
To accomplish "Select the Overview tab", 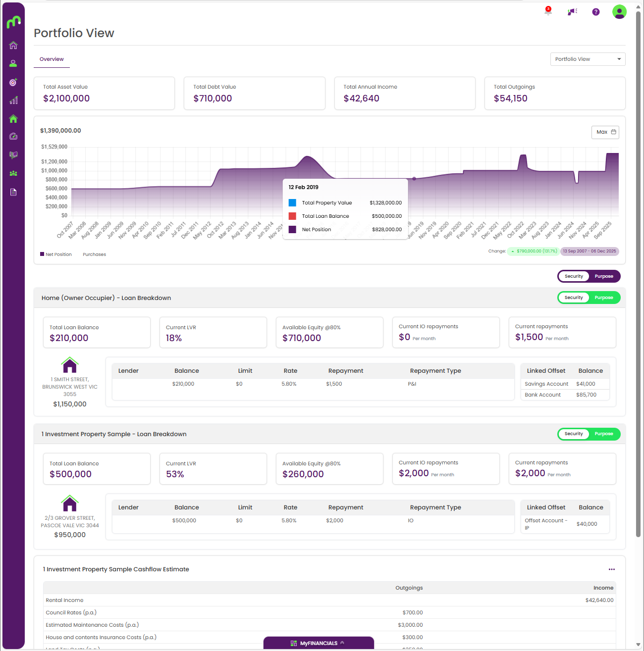I will tap(52, 59).
